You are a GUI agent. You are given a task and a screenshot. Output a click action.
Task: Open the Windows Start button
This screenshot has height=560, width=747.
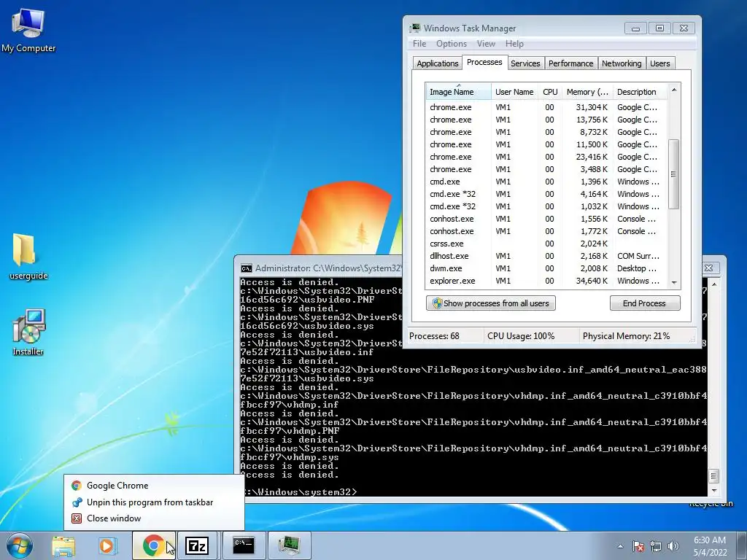coord(20,545)
